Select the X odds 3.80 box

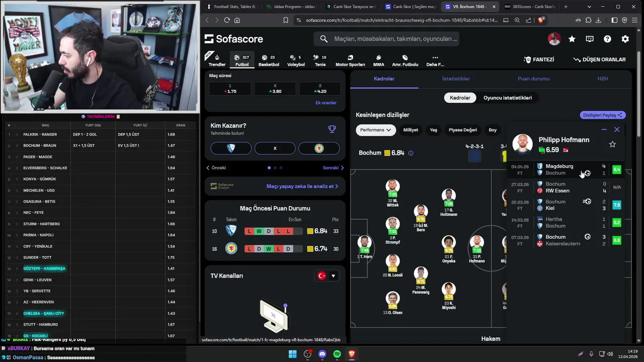[x=275, y=89]
